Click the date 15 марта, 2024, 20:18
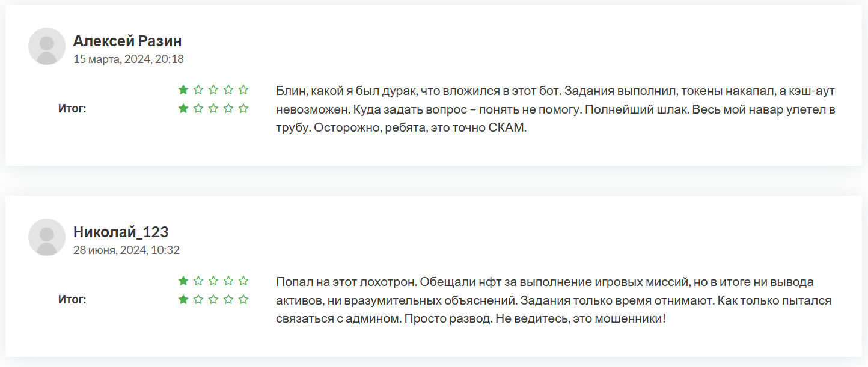This screenshot has height=367, width=868. [129, 59]
